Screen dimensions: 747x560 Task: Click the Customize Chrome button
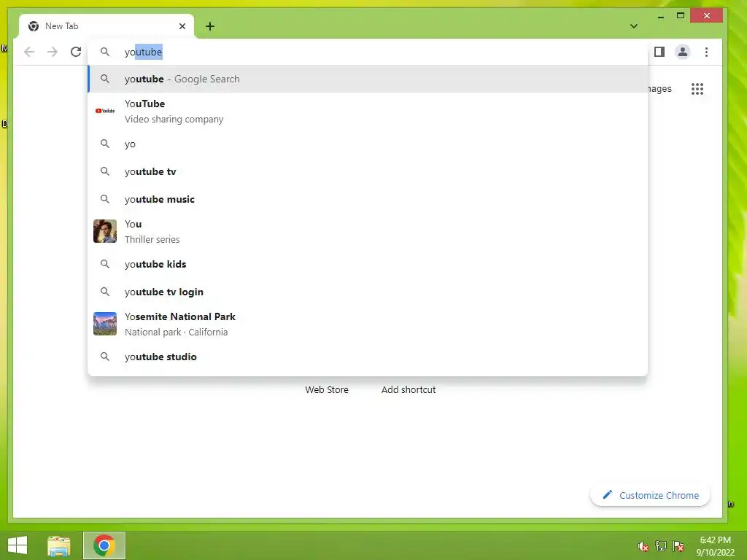point(650,495)
